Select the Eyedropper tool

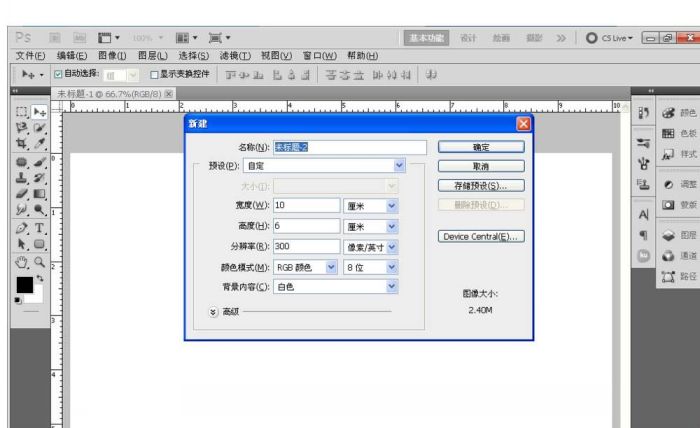click(39, 143)
